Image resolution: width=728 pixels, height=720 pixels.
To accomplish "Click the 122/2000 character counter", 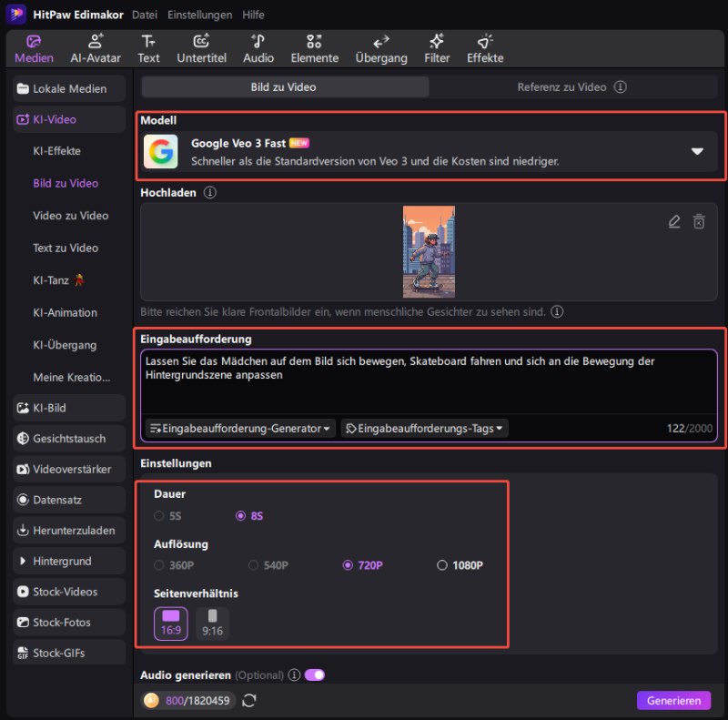I will coord(690,429).
